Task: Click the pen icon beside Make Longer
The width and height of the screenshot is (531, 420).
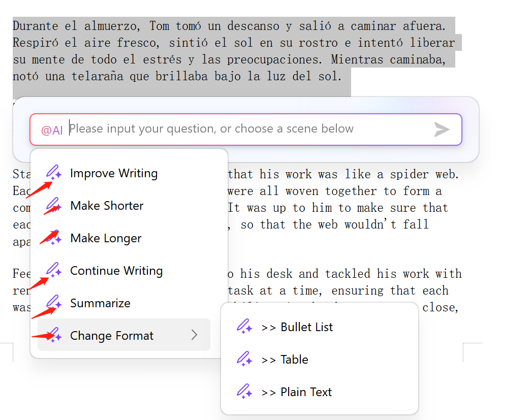Action: coord(54,237)
